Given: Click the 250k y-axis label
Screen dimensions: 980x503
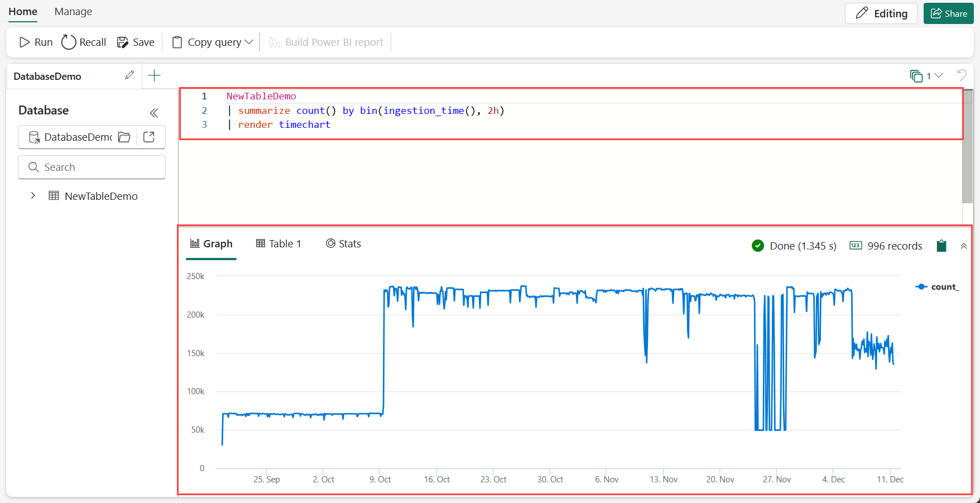Looking at the screenshot, I should 196,276.
